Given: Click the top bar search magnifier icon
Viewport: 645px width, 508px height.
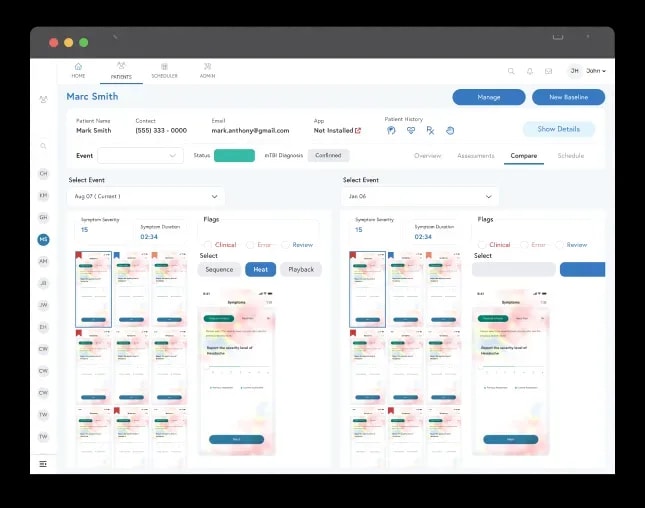Looking at the screenshot, I should 511,71.
